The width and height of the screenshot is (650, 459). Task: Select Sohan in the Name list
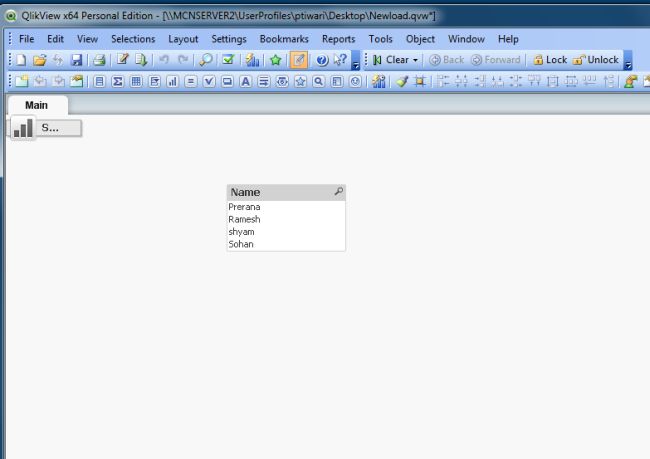[x=286, y=244]
